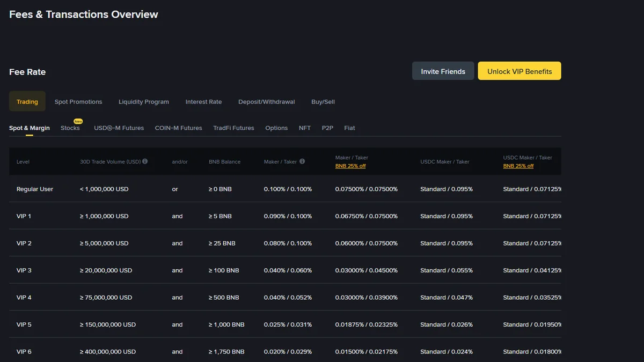Switch to COIN-M Futures sub-tab

pos(178,128)
